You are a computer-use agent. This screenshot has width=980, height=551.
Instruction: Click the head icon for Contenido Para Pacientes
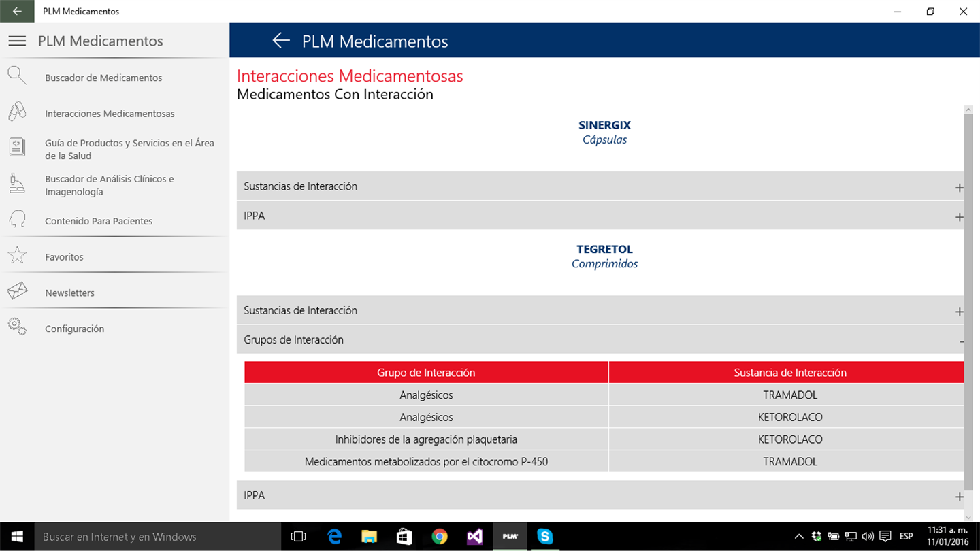pos(17,220)
